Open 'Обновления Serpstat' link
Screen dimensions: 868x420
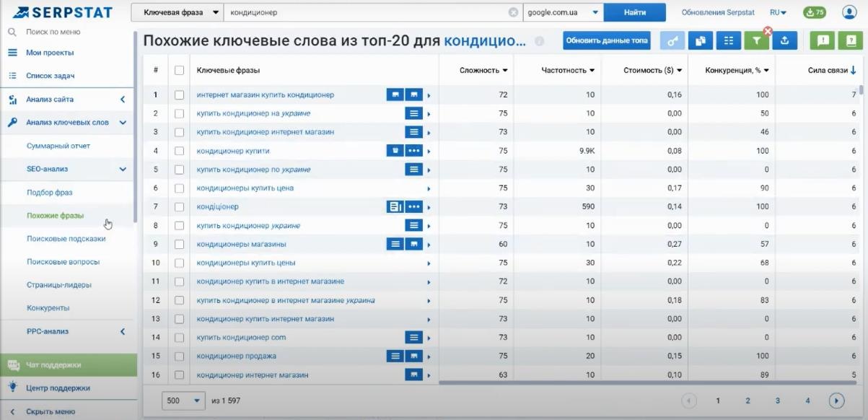pyautogui.click(x=717, y=12)
